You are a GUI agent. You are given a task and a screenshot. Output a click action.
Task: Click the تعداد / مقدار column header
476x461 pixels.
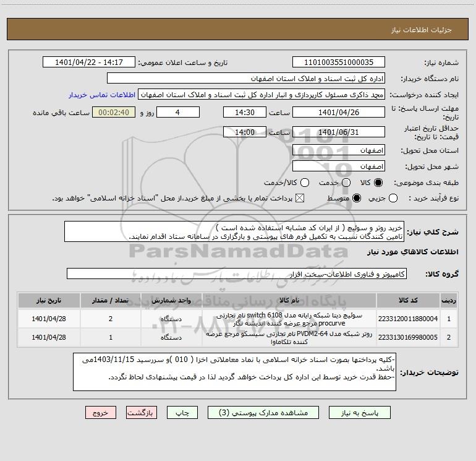click(111, 300)
